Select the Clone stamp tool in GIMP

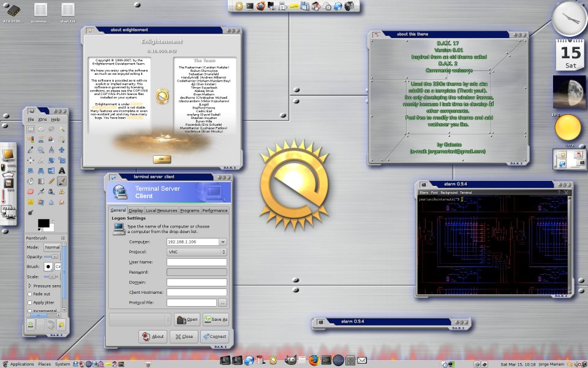click(x=62, y=191)
